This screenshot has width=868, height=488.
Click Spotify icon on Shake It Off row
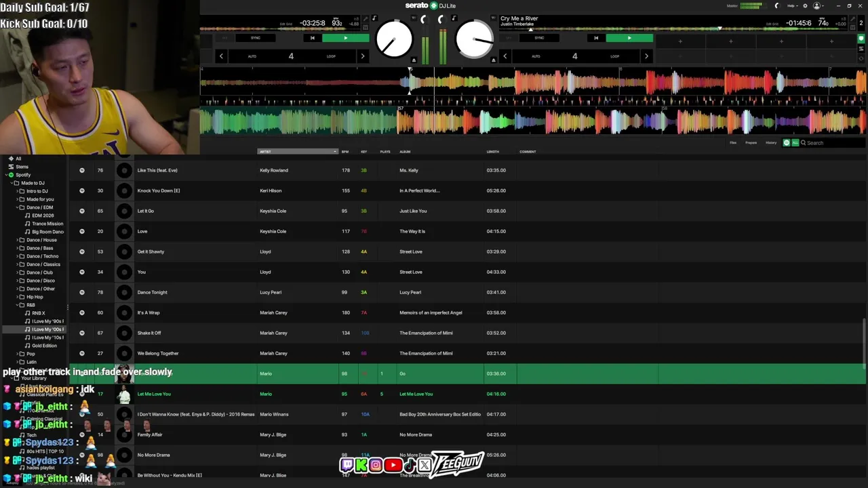click(82, 333)
